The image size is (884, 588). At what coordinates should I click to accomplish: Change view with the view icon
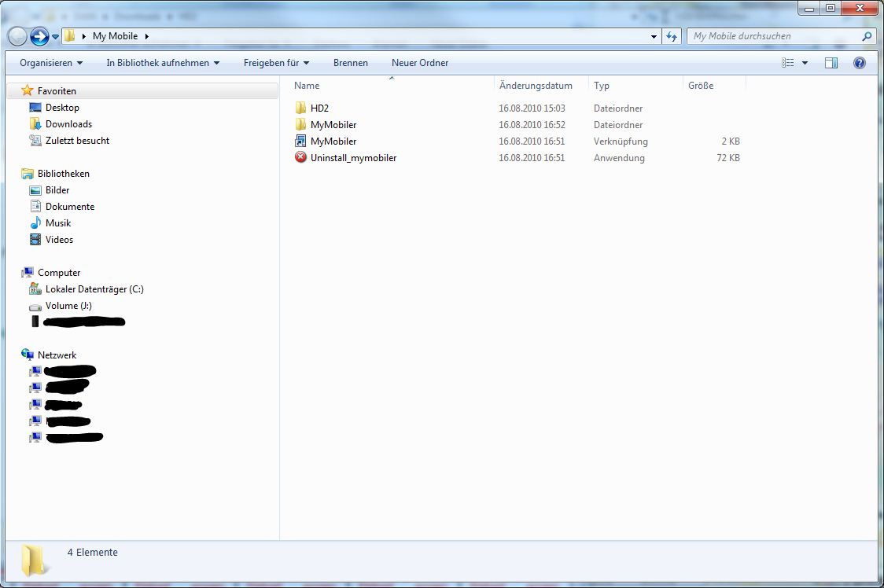787,63
